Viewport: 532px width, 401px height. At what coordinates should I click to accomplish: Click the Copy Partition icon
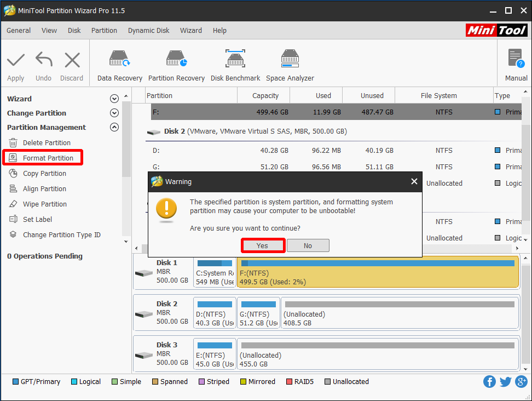pos(13,173)
